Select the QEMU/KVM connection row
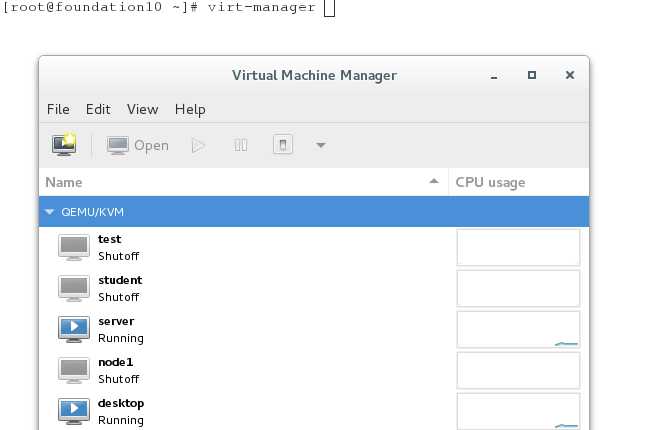Image resolution: width=661 pixels, height=430 pixels. pyautogui.click(x=314, y=212)
